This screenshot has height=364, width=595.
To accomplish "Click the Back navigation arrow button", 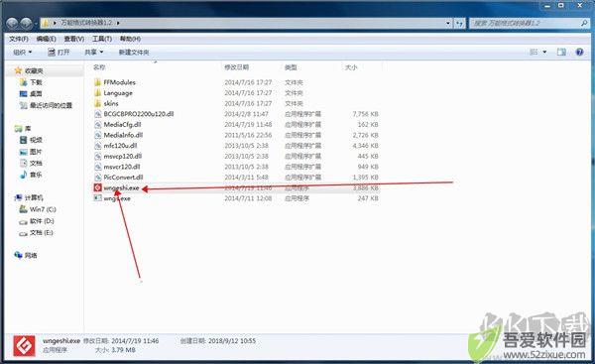I will pyautogui.click(x=12, y=24).
